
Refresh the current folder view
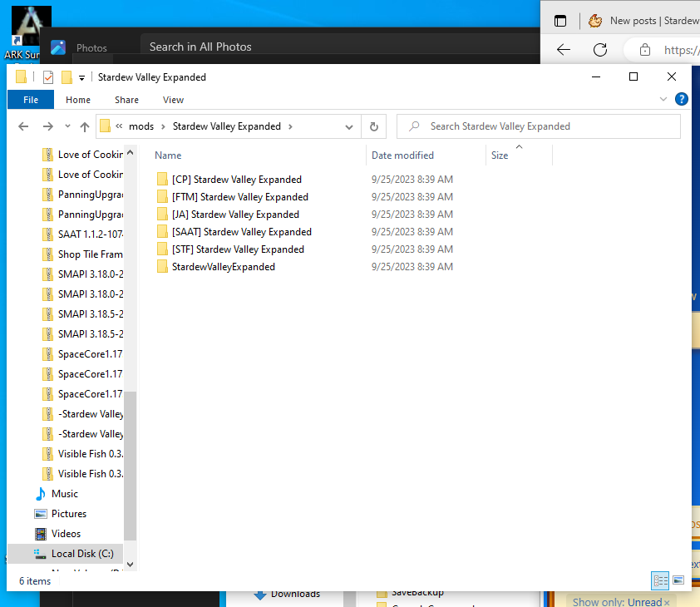coord(373,127)
